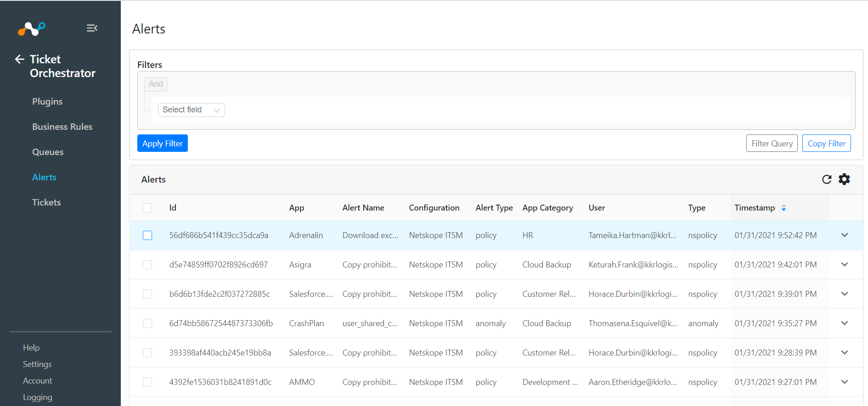Click the Ticket Orchestrator heading

coord(62,66)
